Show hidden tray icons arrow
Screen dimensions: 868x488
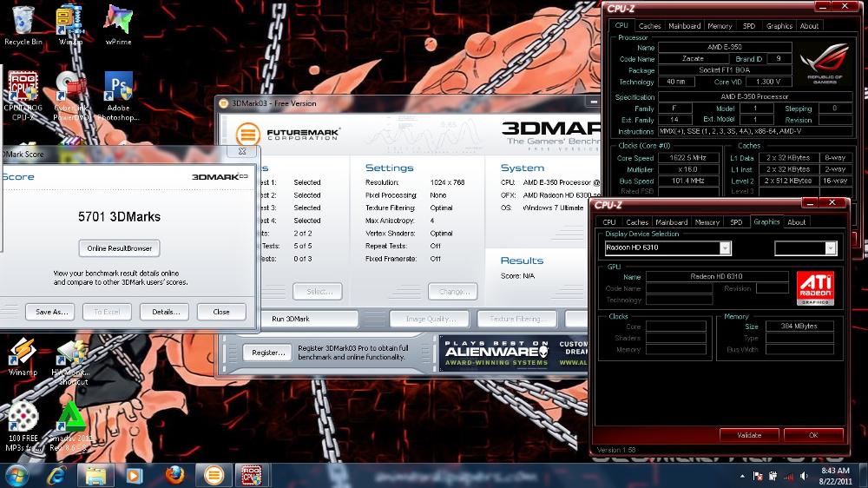tap(742, 477)
